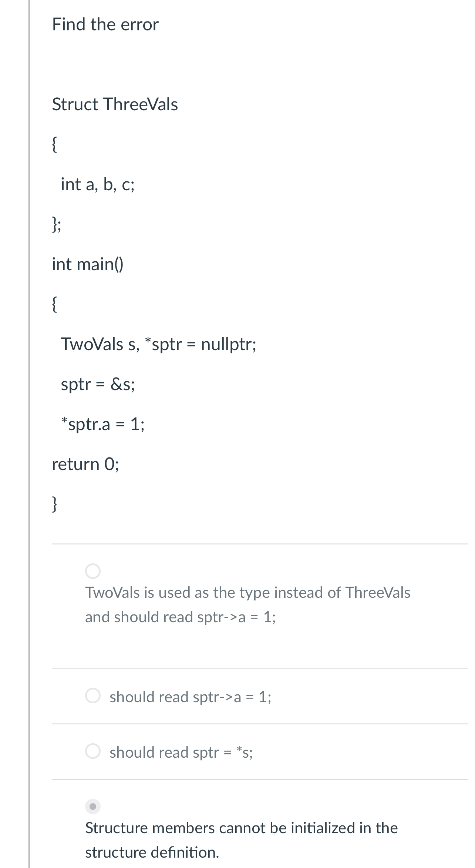Click the "sptr = &s;" statement
Image resolution: width=475 pixels, height=868 pixels.
click(98, 384)
